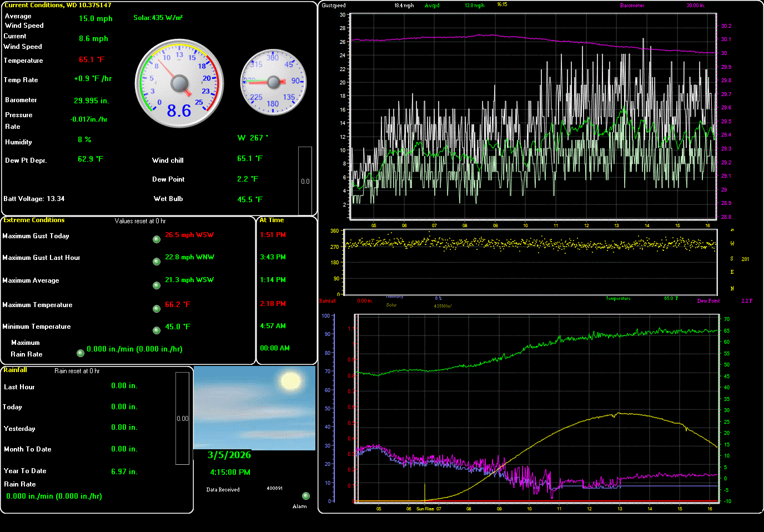This screenshot has height=532, width=764.
Task: Click the green Alarm indicator light
Action: pyautogui.click(x=305, y=496)
